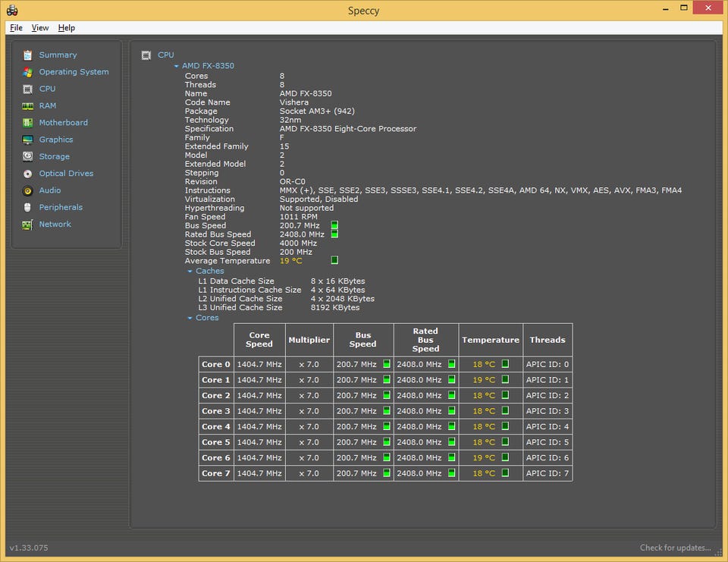The height and width of the screenshot is (562, 728).
Task: Select the Peripherals sidebar entry
Action: click(x=61, y=207)
